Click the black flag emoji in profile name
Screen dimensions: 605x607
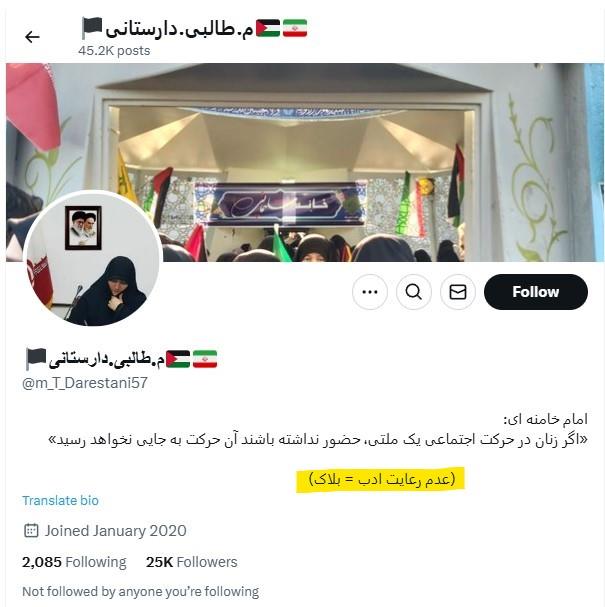pos(36,358)
